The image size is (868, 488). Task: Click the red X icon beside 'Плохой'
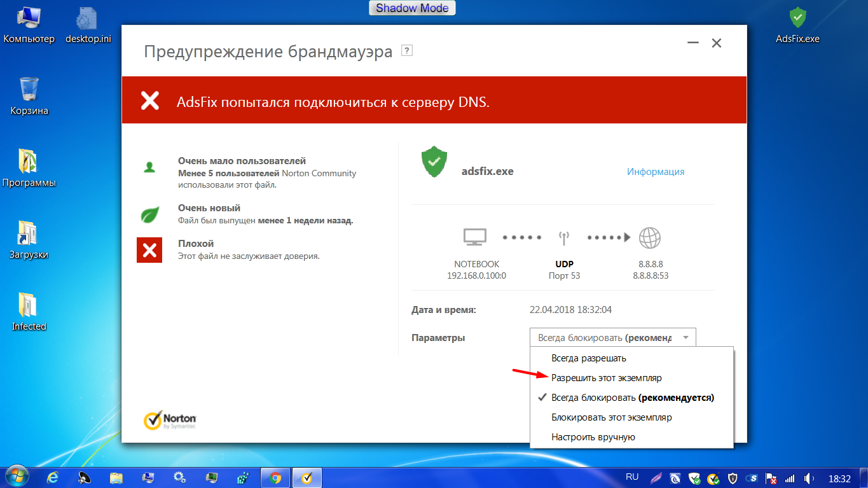pyautogui.click(x=149, y=250)
